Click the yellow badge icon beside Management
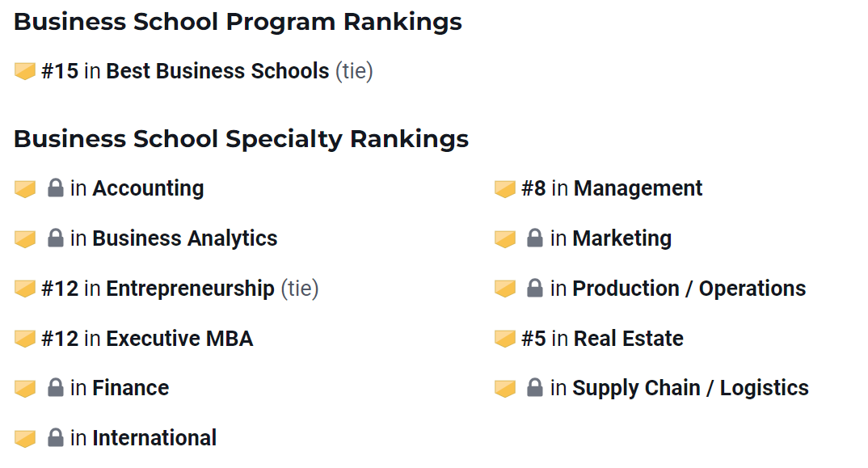Image resolution: width=868 pixels, height=468 pixels. 505,189
